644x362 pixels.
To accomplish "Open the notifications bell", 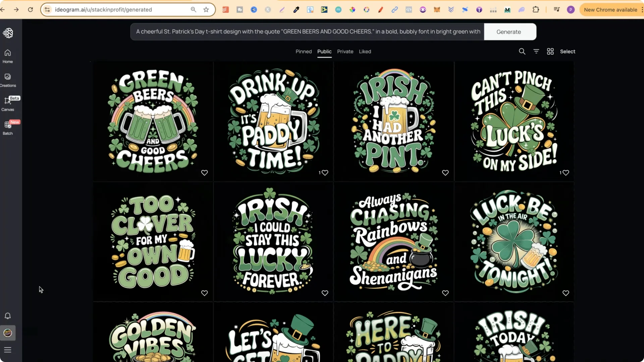I will coord(7,316).
